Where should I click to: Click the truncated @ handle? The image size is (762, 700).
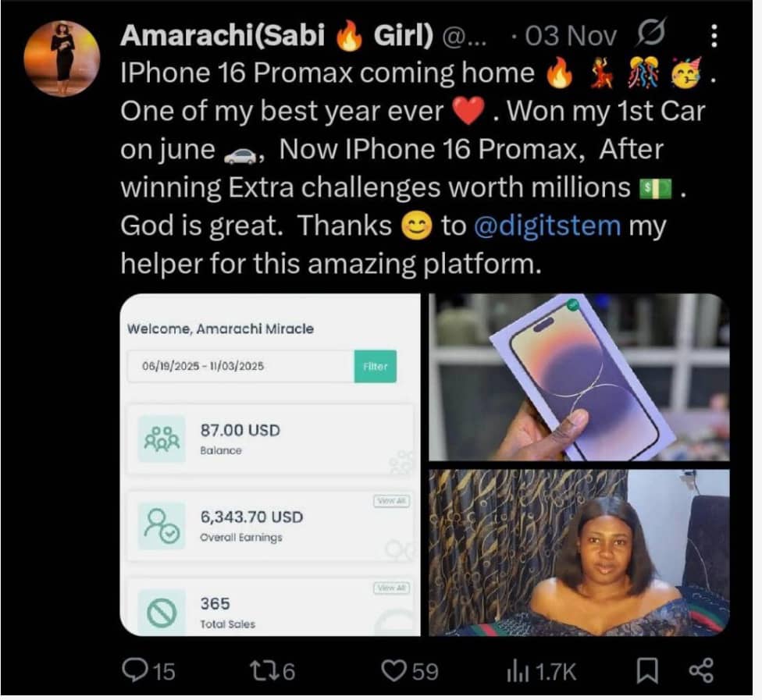coord(464,37)
